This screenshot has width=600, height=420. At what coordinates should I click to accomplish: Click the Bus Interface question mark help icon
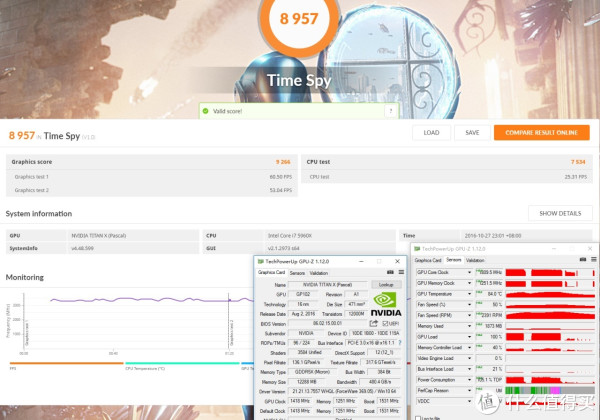click(x=400, y=343)
